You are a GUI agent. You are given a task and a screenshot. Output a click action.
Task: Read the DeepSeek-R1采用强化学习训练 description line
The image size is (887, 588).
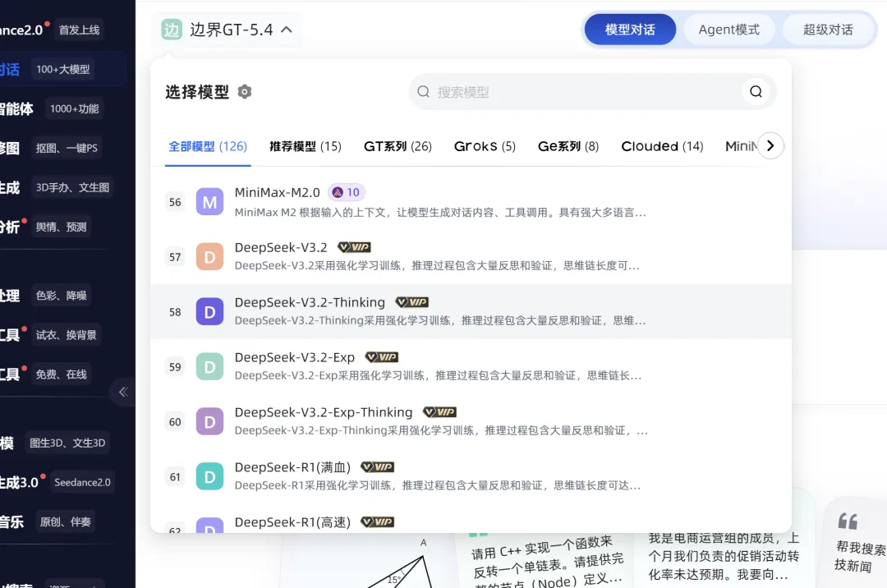438,485
